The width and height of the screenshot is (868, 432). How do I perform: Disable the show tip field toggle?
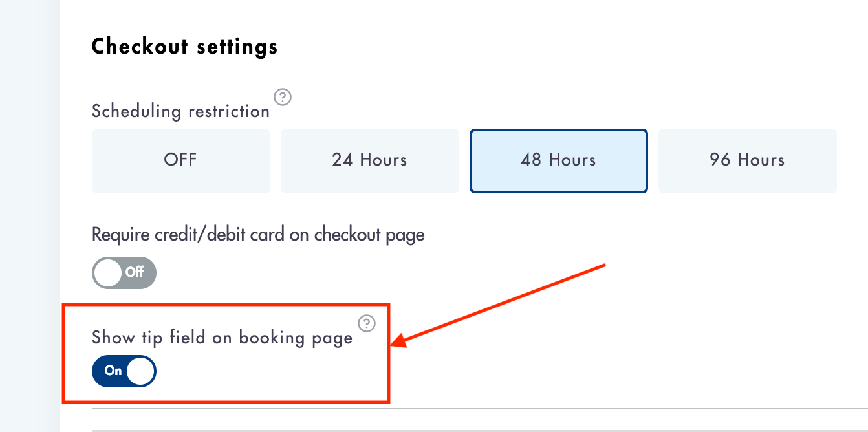(124, 371)
